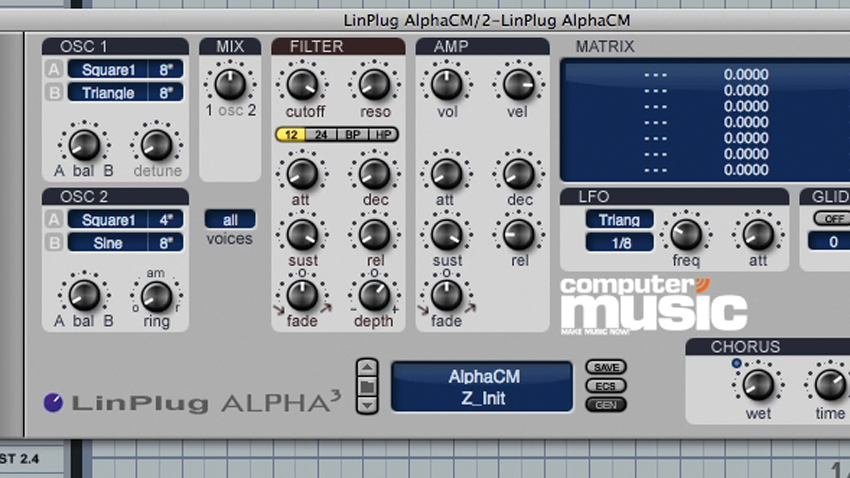Image resolution: width=850 pixels, height=478 pixels.
Task: Select 12 dB filter mode
Action: tap(291, 134)
